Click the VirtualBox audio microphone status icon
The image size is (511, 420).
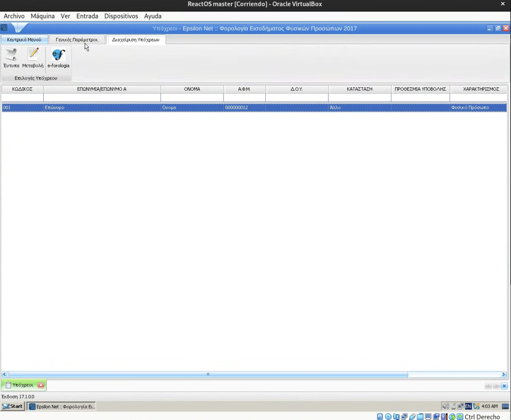pyautogui.click(x=396, y=417)
